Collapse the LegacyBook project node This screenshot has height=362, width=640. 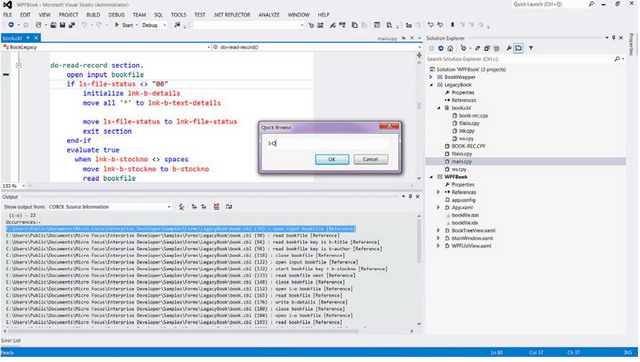click(431, 85)
